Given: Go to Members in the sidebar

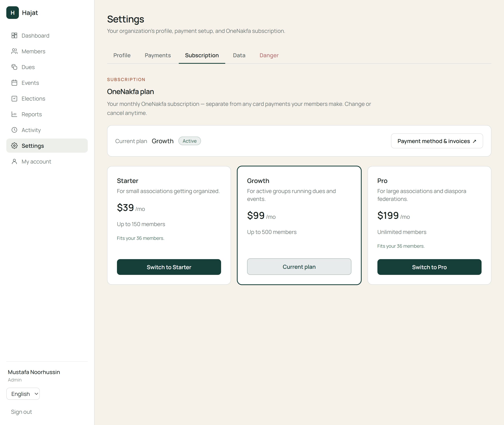Looking at the screenshot, I should pos(47,51).
